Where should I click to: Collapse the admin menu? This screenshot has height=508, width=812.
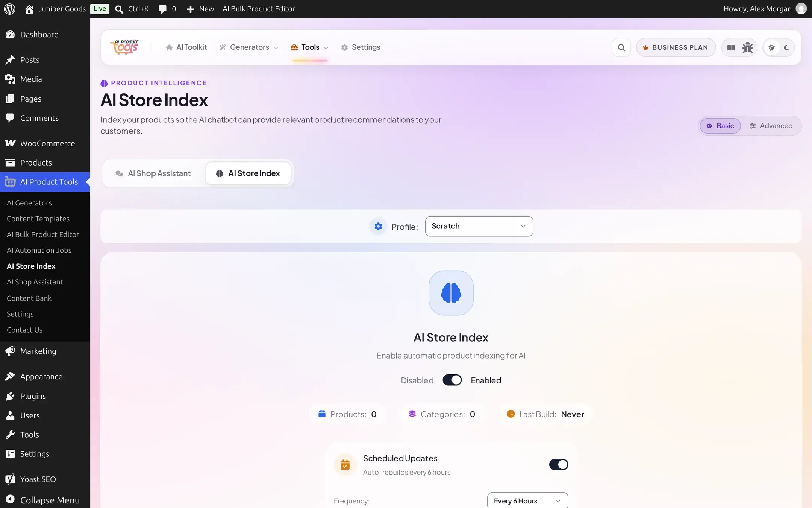[45, 500]
